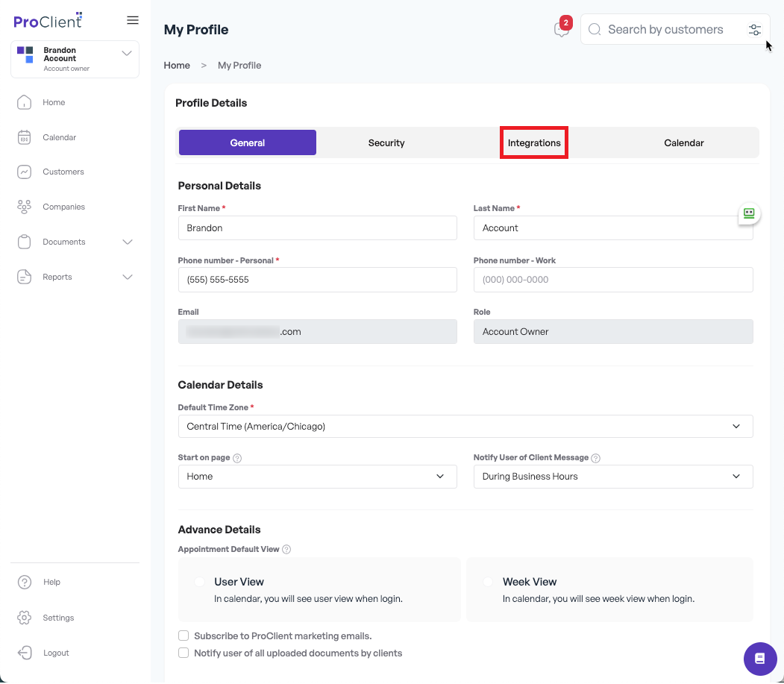Open the Default Time Zone dropdown
The height and width of the screenshot is (684, 784).
(465, 426)
